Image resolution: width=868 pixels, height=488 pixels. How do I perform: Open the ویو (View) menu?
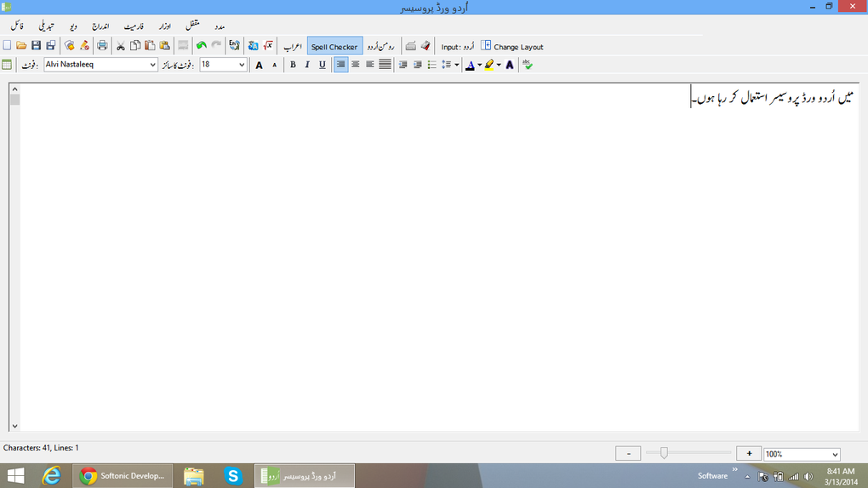tap(74, 26)
